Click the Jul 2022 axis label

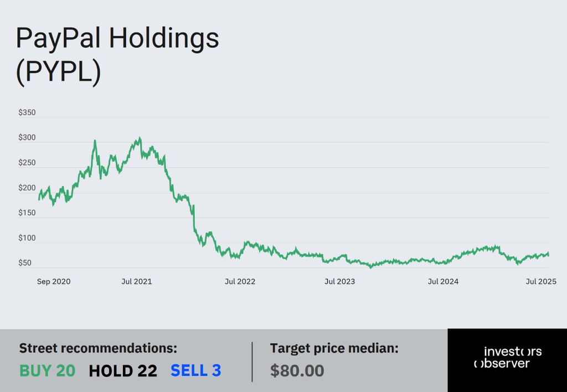[240, 282]
